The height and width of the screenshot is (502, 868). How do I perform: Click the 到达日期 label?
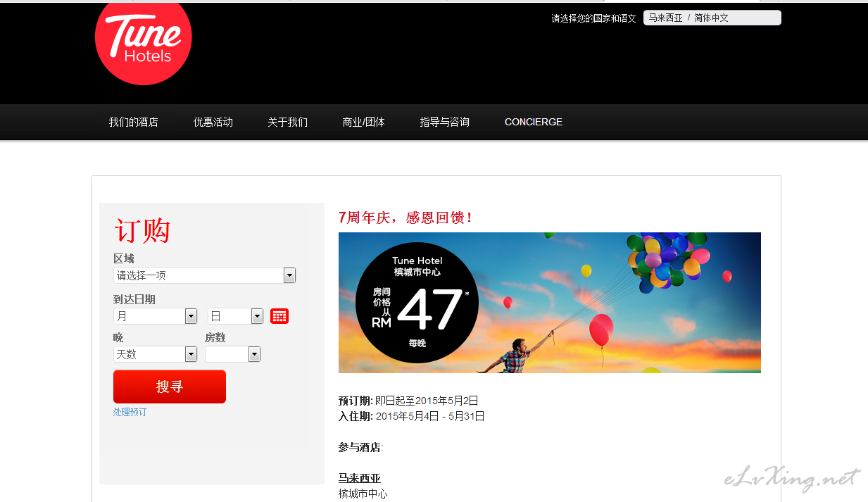click(x=134, y=299)
